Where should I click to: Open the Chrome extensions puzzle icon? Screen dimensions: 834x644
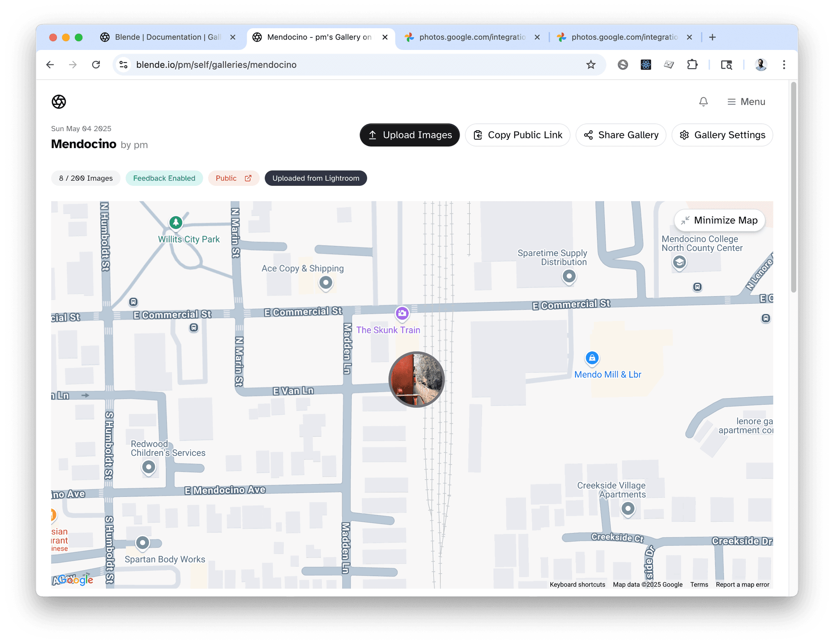692,64
